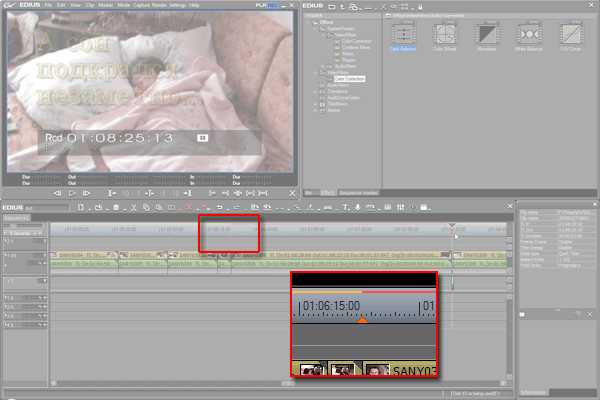Open the Marker menu
The height and width of the screenshot is (400, 600).
[106, 5]
